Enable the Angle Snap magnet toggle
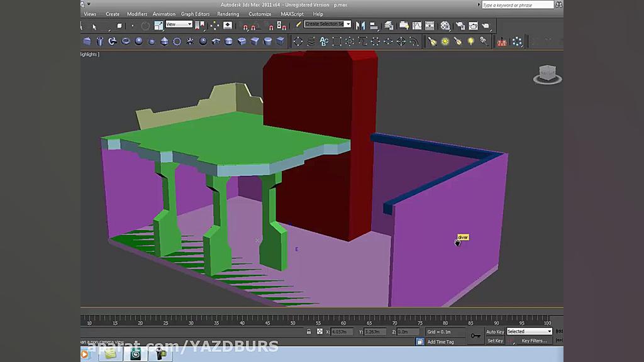The image size is (644, 362). pyautogui.click(x=254, y=25)
